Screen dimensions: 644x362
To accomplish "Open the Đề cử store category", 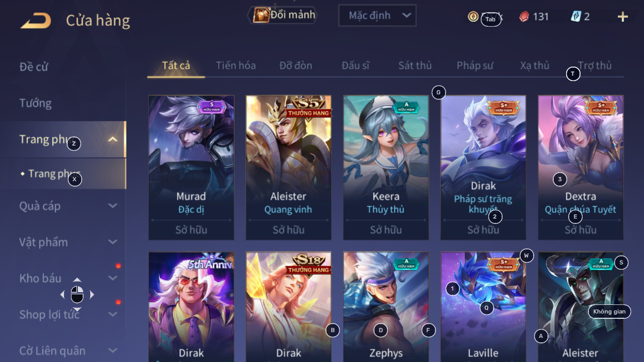I will pyautogui.click(x=34, y=67).
